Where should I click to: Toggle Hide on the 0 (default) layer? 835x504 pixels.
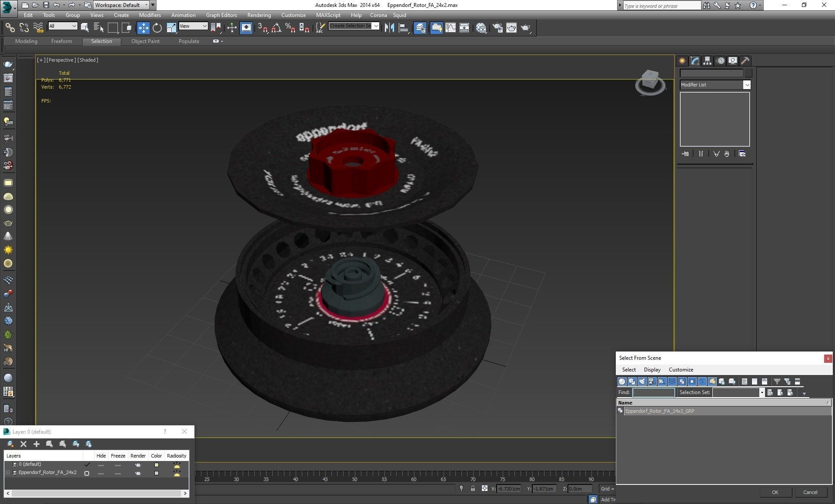point(101,465)
